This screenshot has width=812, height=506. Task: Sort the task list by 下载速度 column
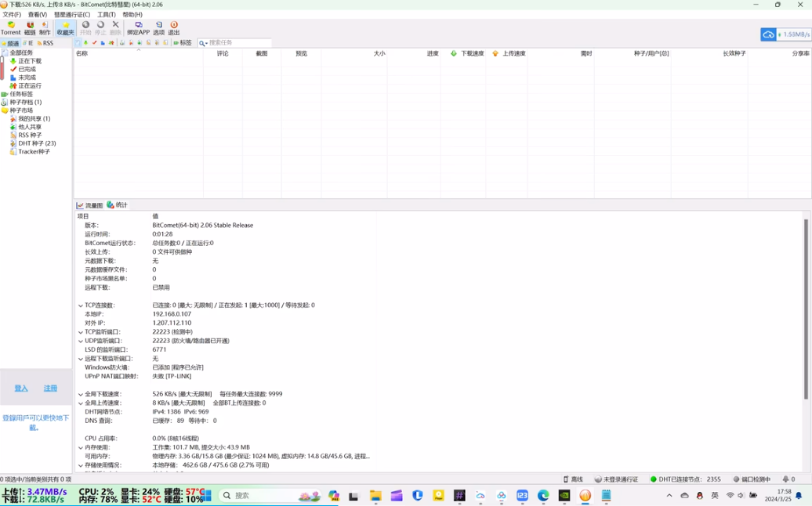(463, 53)
